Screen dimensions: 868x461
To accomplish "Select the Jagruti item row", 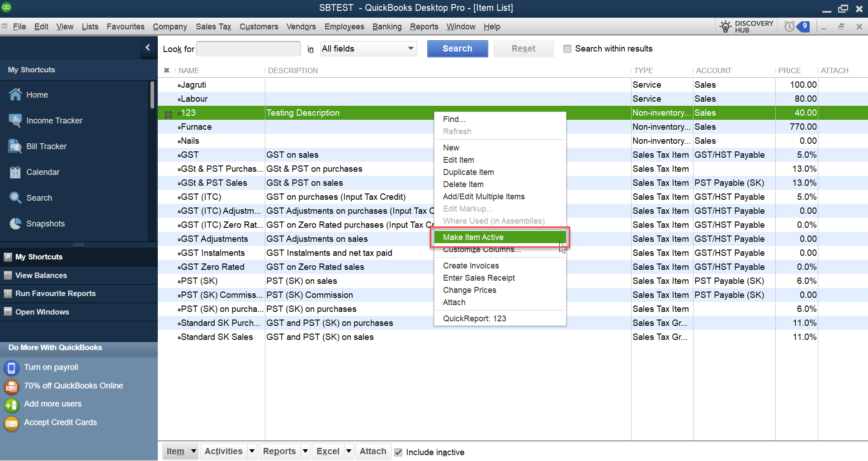I will coord(513,85).
